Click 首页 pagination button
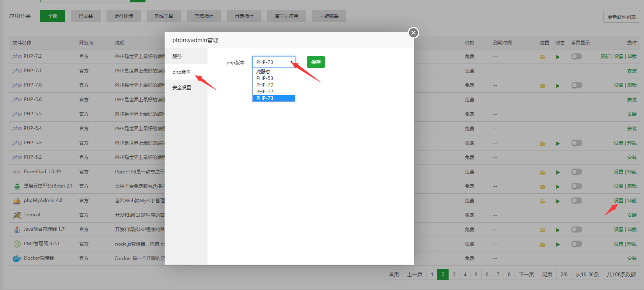644x290 pixels. tap(394, 274)
